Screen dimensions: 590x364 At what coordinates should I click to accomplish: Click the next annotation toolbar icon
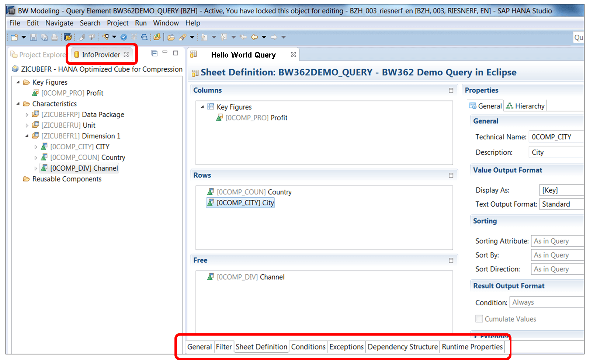[204, 37]
